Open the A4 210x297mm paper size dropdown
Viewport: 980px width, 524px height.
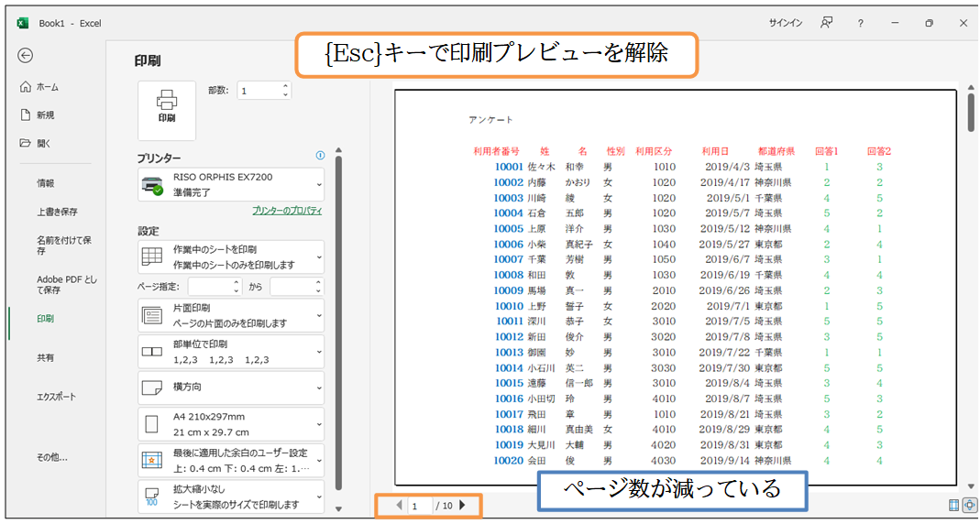231,424
